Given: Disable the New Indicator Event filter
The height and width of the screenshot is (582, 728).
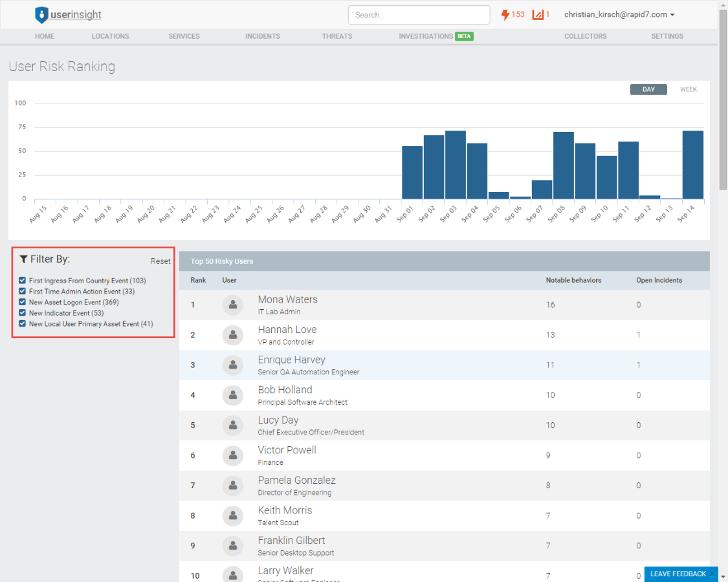Looking at the screenshot, I should pyautogui.click(x=21, y=313).
